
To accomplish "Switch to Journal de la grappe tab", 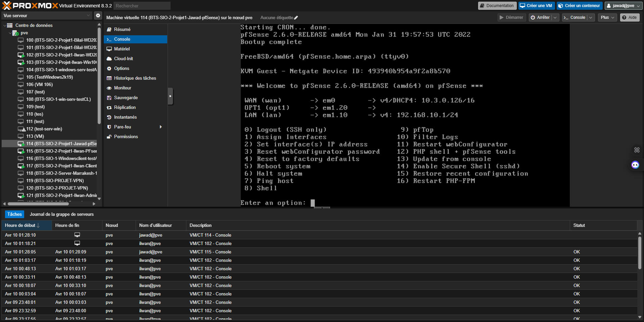I will (x=61, y=214).
